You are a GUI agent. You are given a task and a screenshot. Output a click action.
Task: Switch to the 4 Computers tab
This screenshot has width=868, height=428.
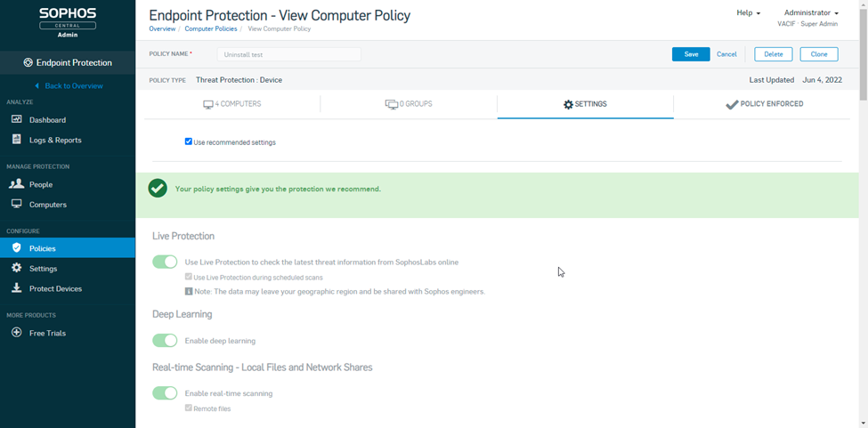pos(232,104)
